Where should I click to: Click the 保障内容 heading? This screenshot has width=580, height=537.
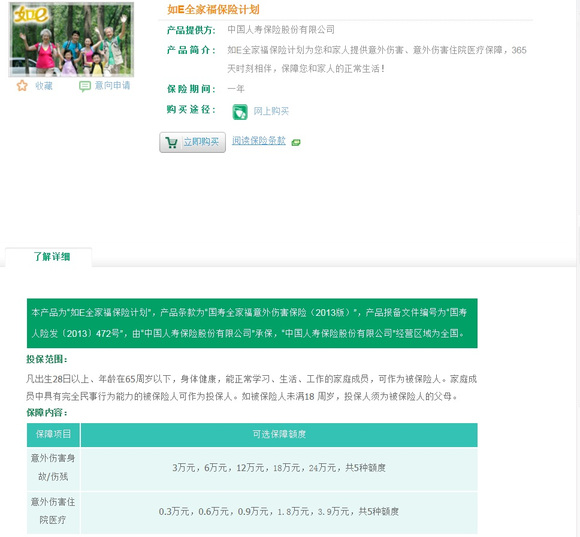click(x=47, y=412)
